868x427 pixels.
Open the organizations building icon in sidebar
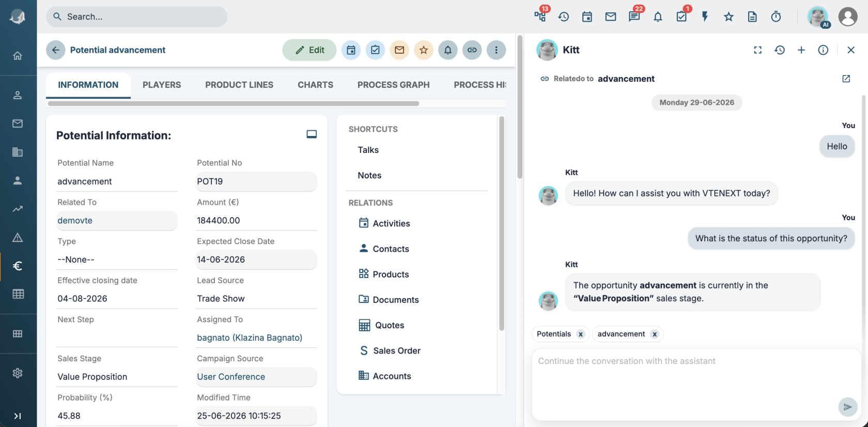click(x=18, y=152)
